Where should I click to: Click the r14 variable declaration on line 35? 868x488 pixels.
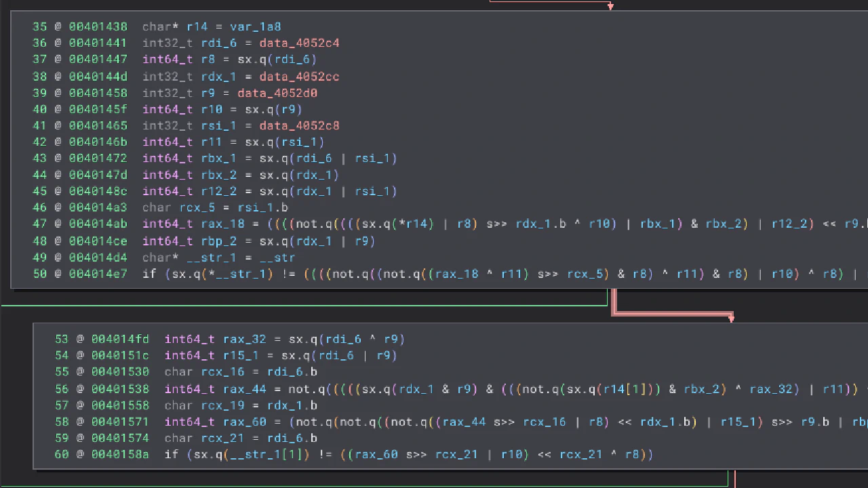(197, 26)
